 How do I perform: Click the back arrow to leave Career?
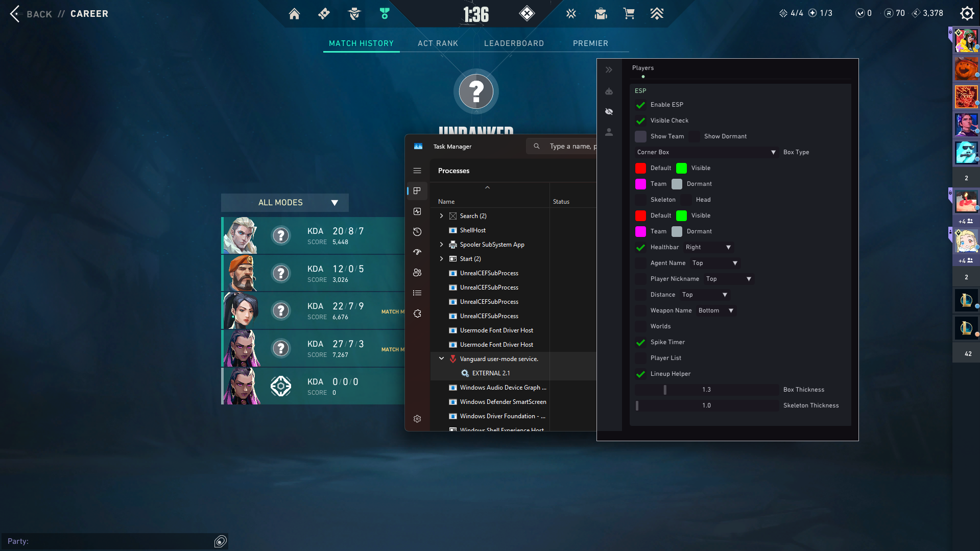(x=15, y=14)
